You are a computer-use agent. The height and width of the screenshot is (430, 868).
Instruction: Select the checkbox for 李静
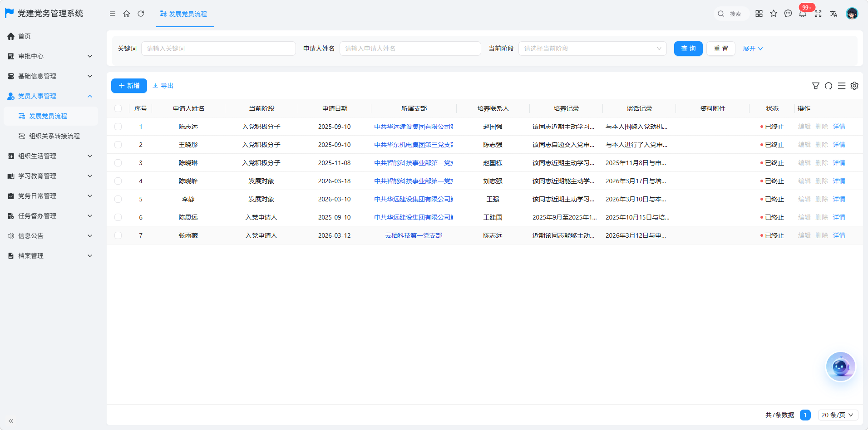(x=118, y=199)
